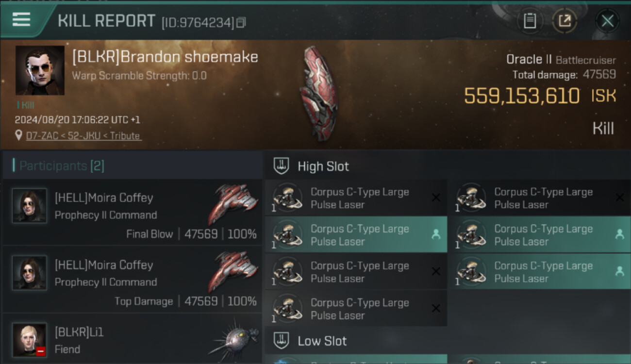Tap the [BLKR]Brandon shoemake pilot name
631x364 pixels.
click(x=165, y=57)
